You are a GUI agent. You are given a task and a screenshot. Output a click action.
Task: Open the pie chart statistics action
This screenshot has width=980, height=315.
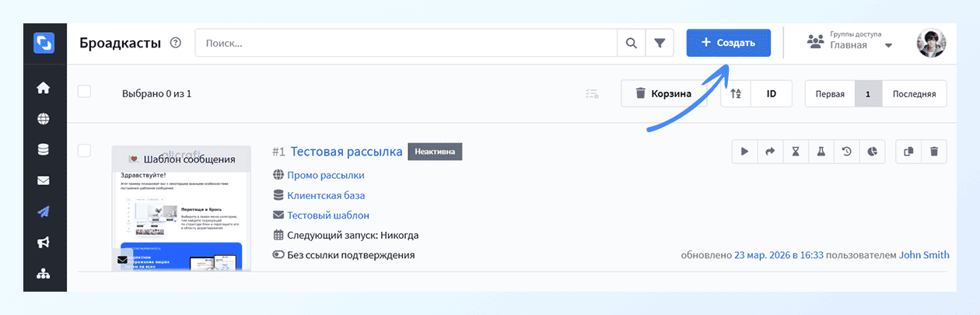(873, 152)
